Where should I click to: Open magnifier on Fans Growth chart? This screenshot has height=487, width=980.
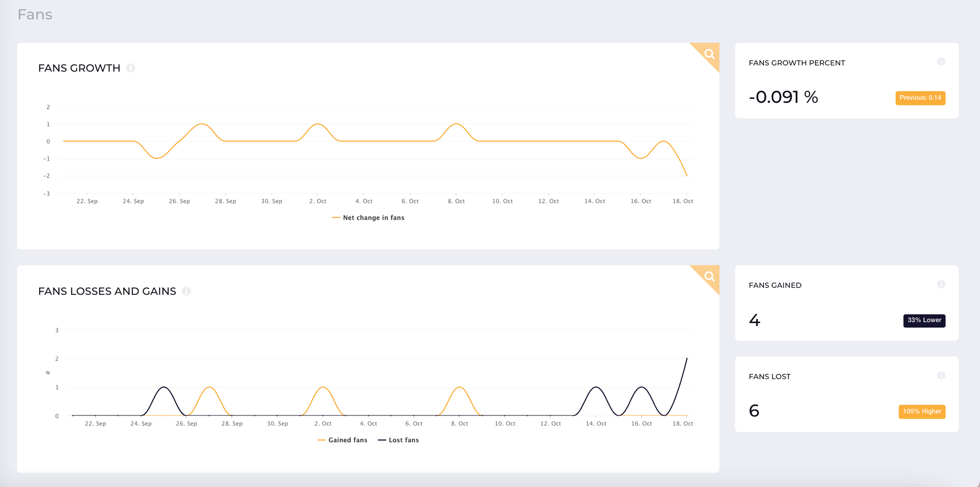coord(709,54)
